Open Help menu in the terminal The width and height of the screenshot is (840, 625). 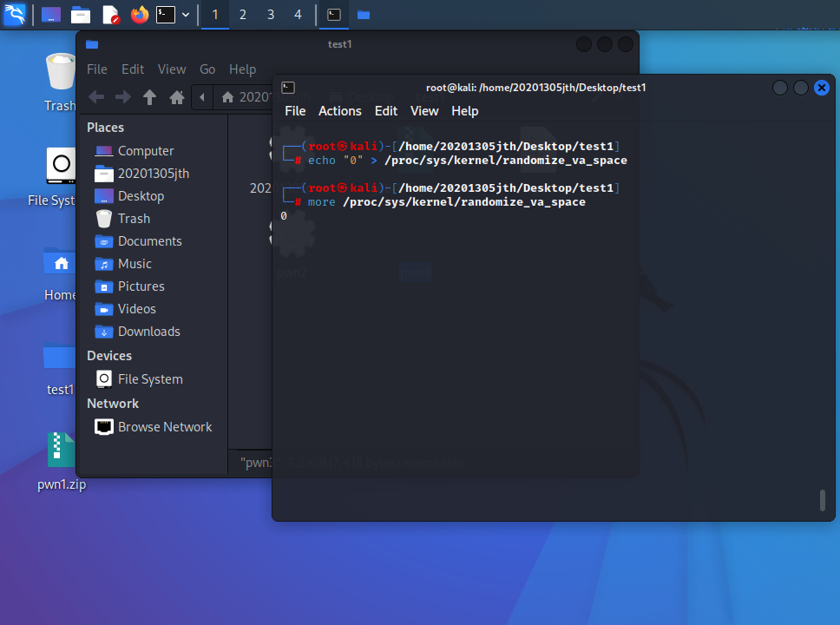click(x=464, y=111)
